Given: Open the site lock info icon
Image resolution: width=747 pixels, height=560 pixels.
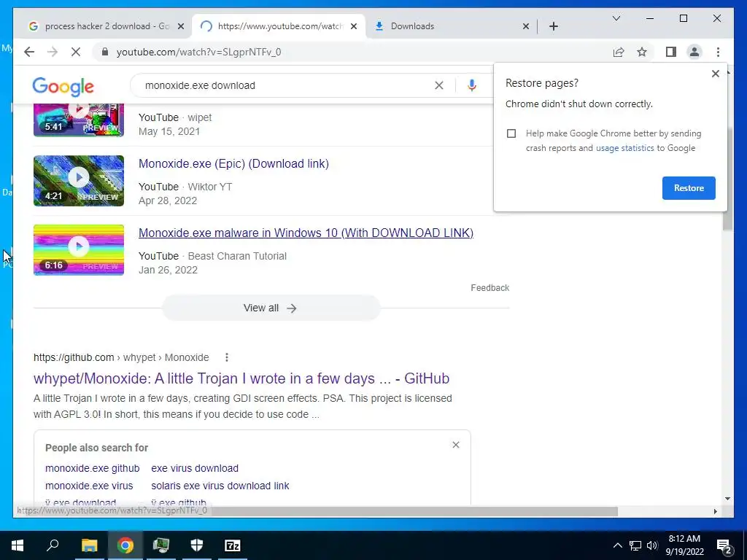Looking at the screenshot, I should pyautogui.click(x=105, y=52).
